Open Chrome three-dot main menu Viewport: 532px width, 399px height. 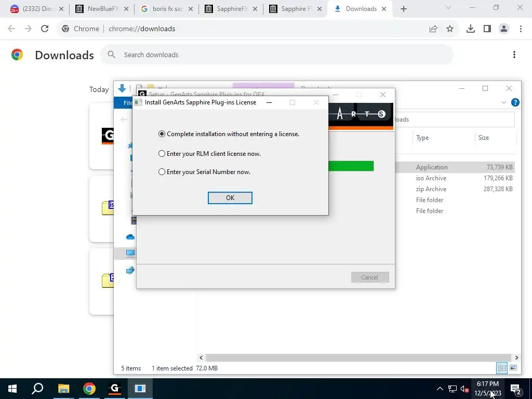(521, 29)
